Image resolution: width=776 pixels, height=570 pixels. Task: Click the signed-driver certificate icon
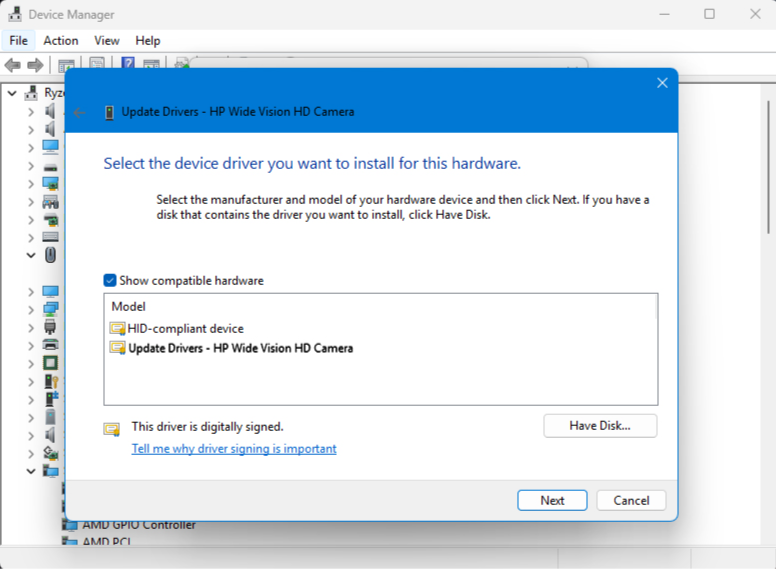[112, 429]
